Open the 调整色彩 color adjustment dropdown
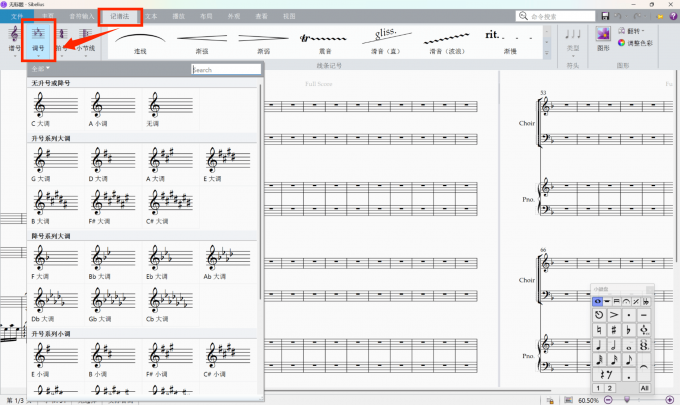The height and width of the screenshot is (405, 680). (638, 43)
